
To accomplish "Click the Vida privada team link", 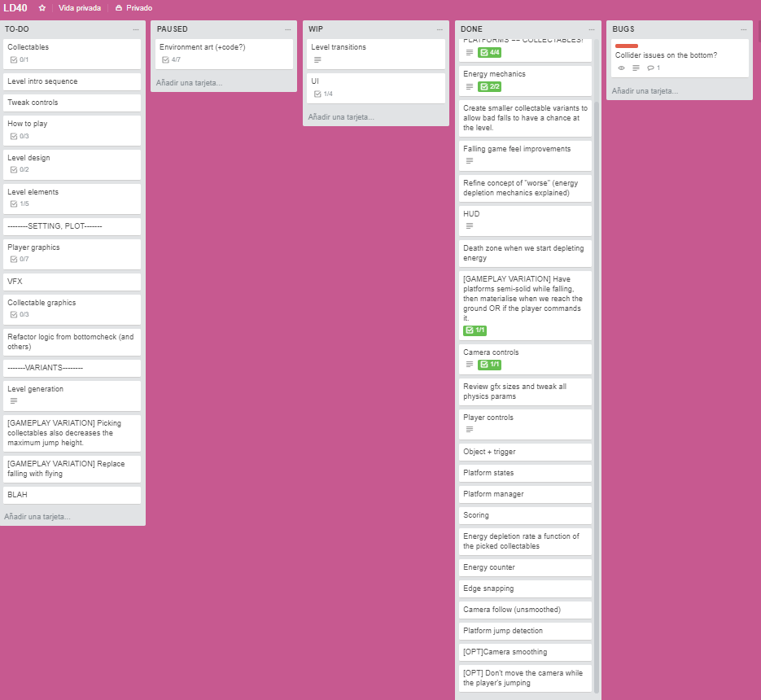I will (80, 8).
